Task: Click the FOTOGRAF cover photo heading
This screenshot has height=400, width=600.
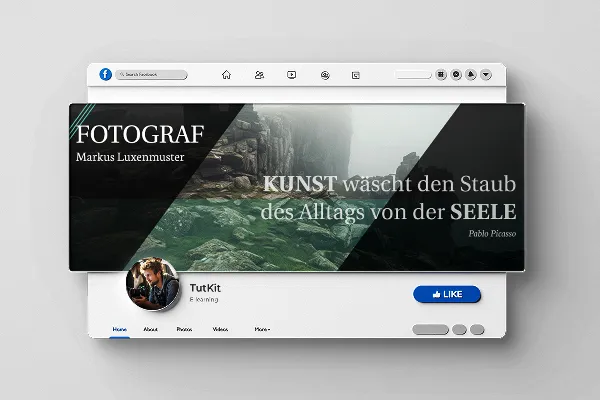Action: click(140, 134)
